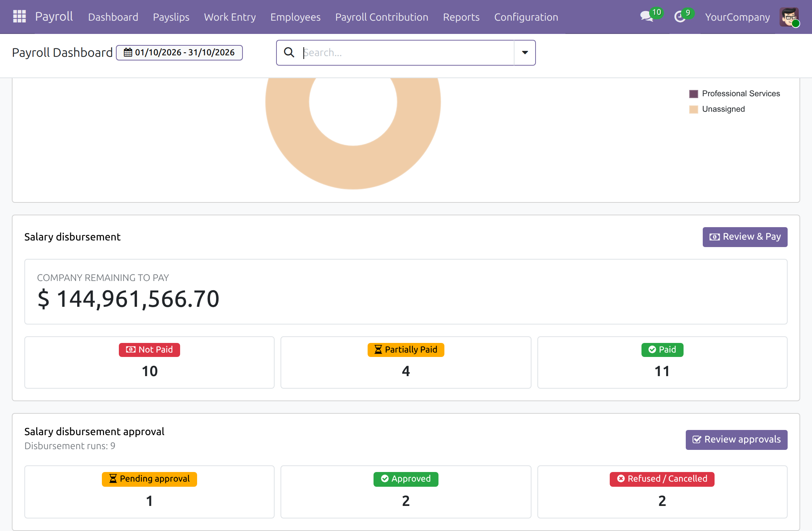Image resolution: width=812 pixels, height=531 pixels.
Task: Click the Disbursement runs: 9 text
Action: point(70,446)
